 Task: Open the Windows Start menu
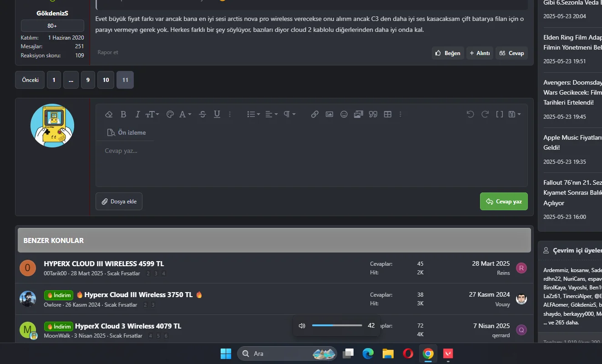(x=226, y=354)
